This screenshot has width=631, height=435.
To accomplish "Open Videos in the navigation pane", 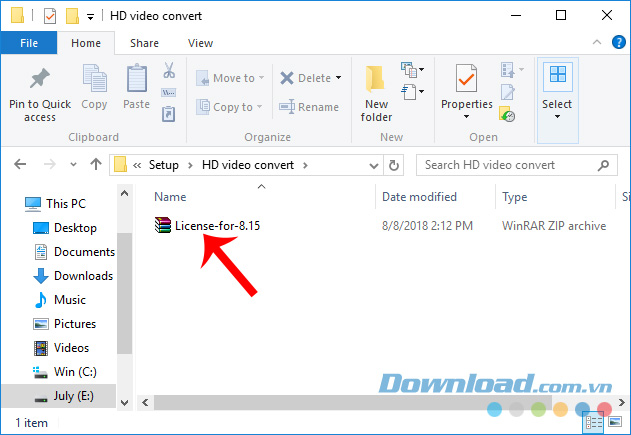I will pyautogui.click(x=61, y=348).
